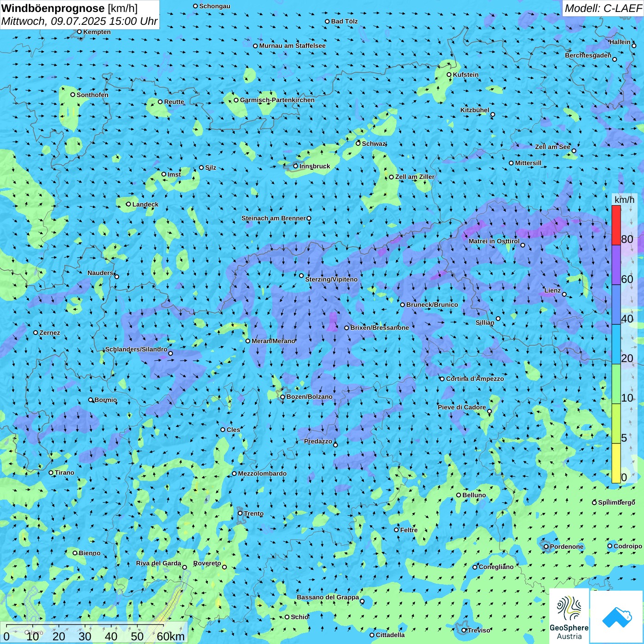Click the Bozen/Bolzano city marker
Image resolution: width=644 pixels, height=644 pixels.
(282, 397)
